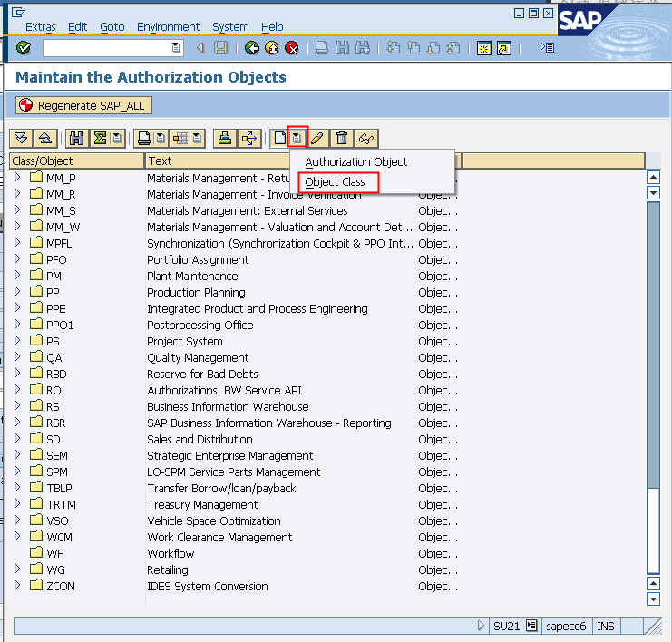Open the Goto menu
672x642 pixels.
click(112, 27)
